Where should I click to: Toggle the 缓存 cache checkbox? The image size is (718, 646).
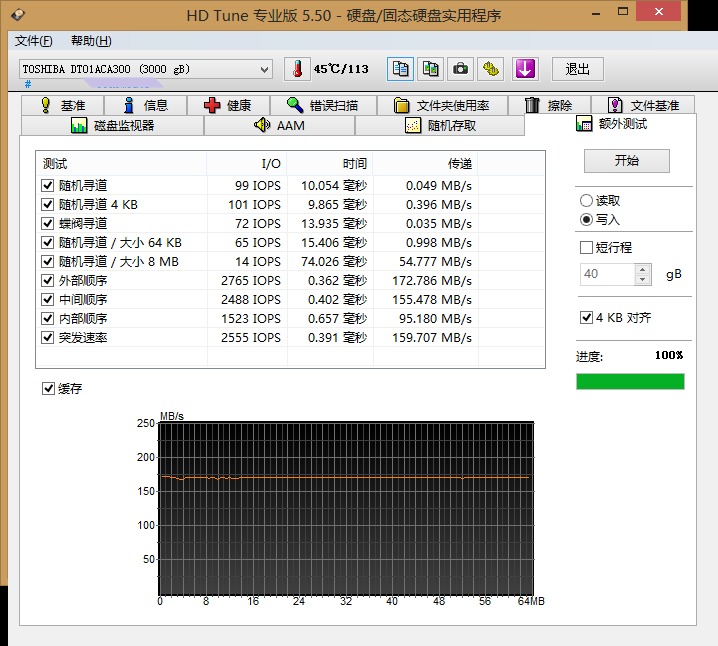point(48,389)
